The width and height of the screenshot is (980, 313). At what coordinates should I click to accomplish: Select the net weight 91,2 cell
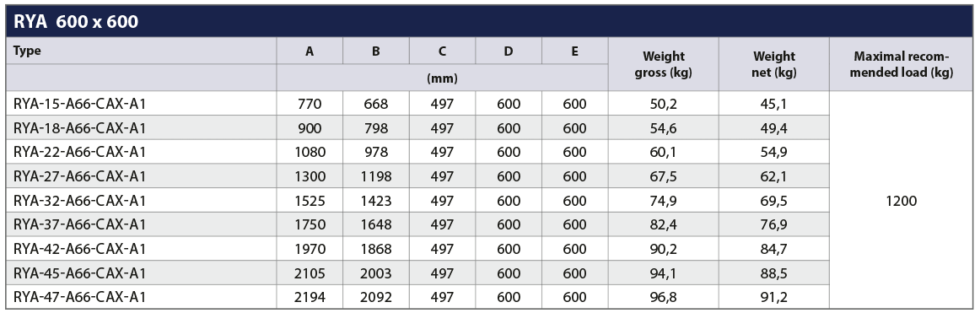click(x=773, y=297)
